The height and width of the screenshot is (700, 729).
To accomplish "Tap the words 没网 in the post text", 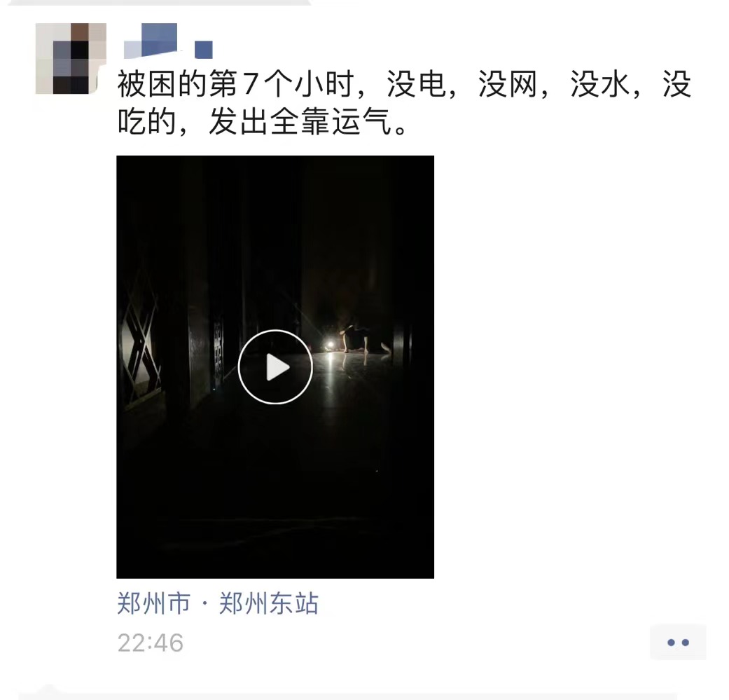I will pyautogui.click(x=507, y=84).
